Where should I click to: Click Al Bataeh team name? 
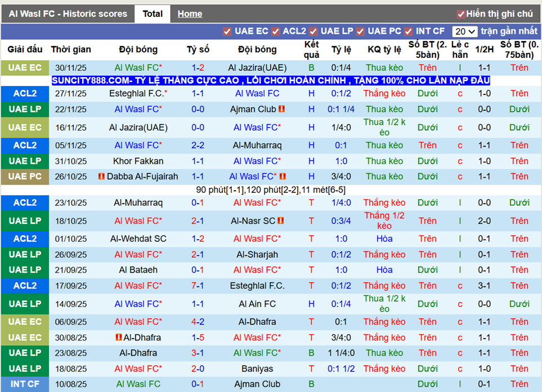tap(138, 270)
